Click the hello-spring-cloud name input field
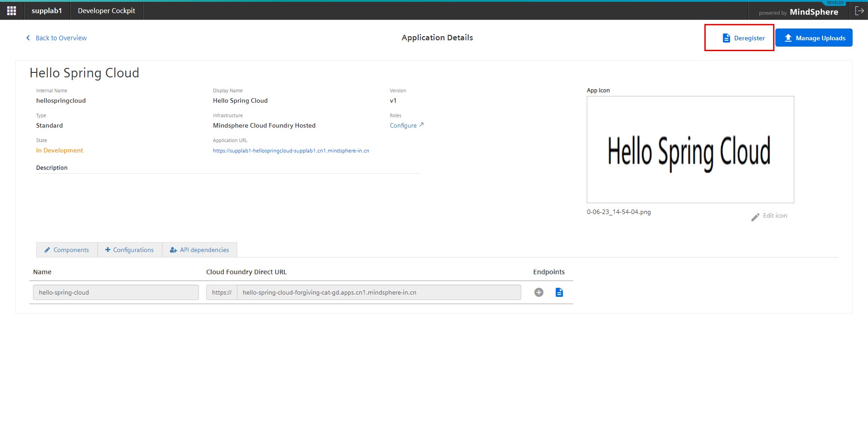868x424 pixels. (x=115, y=292)
